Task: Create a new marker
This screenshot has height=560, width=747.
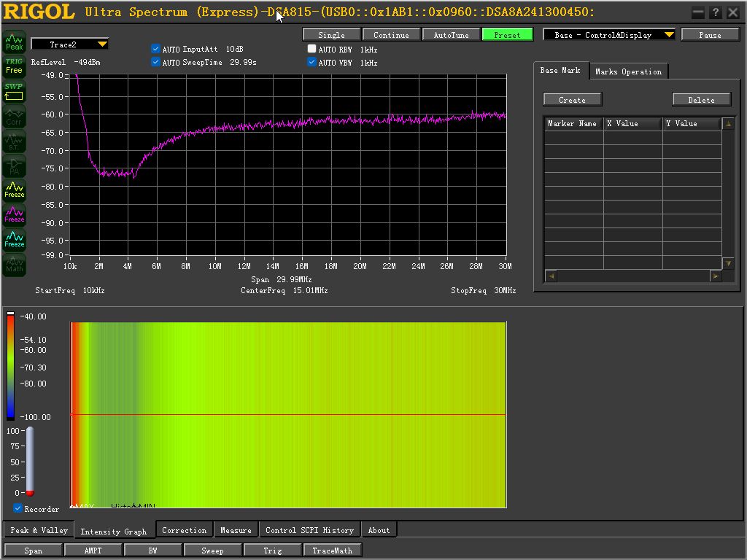Action: coord(572,99)
